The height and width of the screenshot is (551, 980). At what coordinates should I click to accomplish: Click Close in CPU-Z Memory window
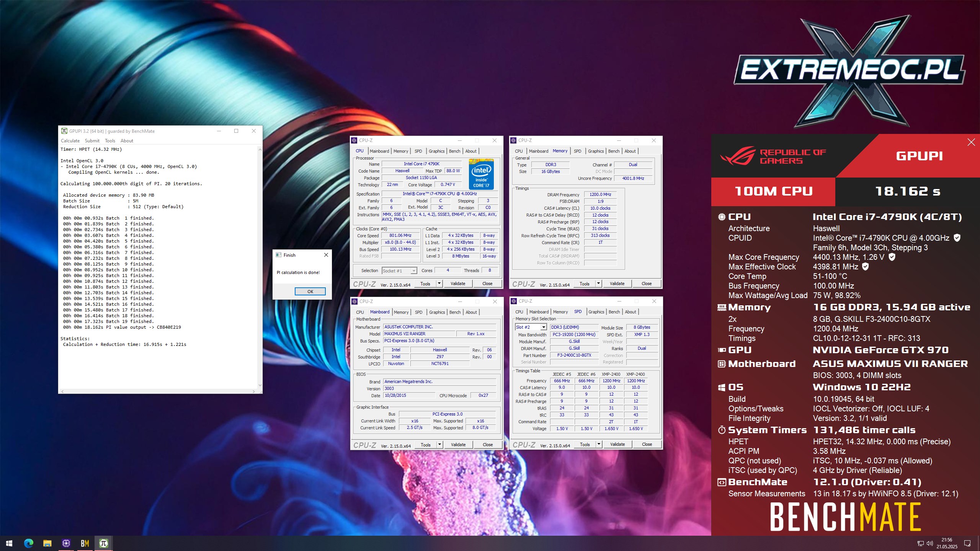647,284
